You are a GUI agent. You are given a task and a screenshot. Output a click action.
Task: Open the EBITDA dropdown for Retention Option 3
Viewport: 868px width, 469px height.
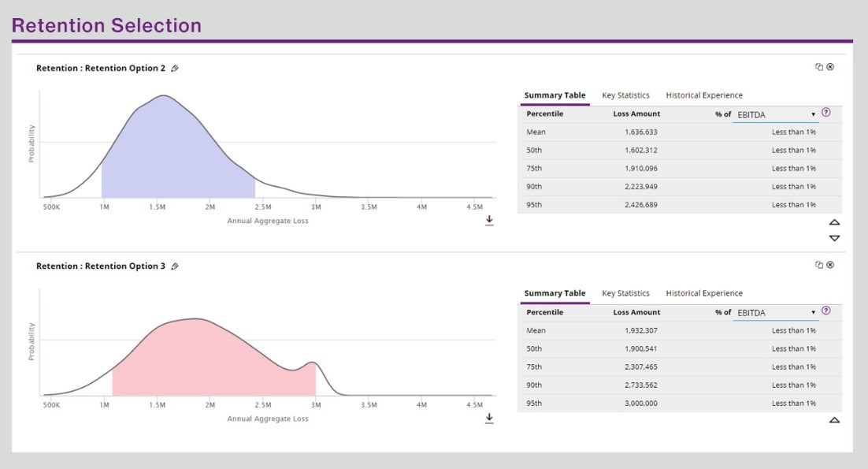coord(776,312)
